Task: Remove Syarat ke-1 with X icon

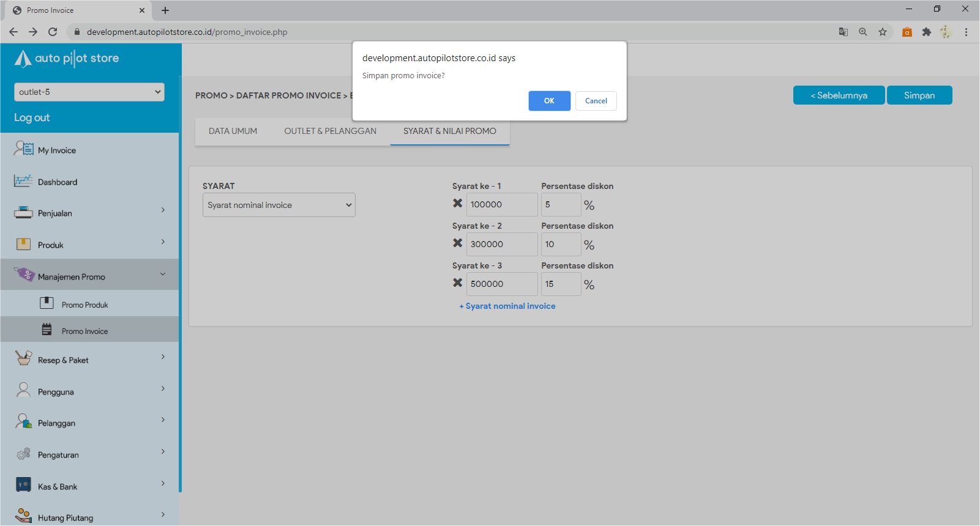Action: [x=457, y=204]
